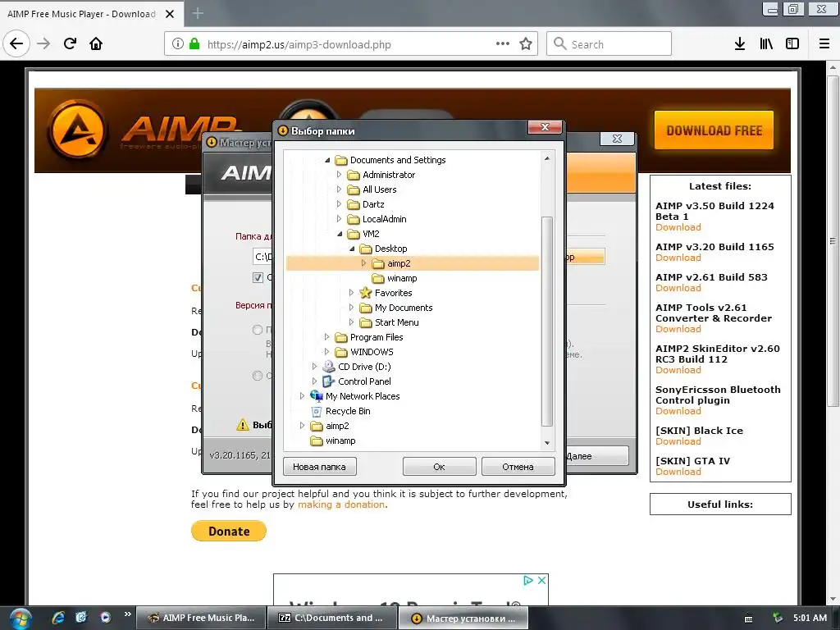
Task: Open the Firefox hamburger menu
Action: tap(824, 43)
